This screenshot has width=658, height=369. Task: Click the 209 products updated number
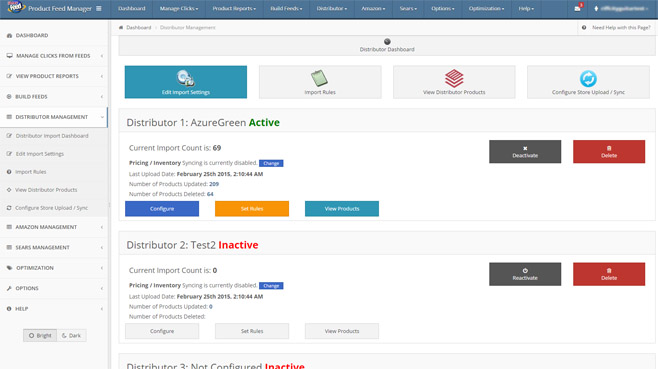(x=214, y=184)
